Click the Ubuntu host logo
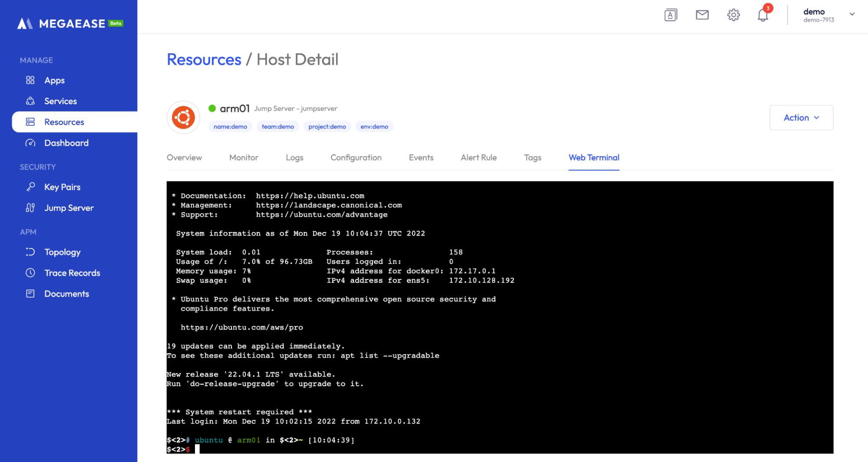 coord(183,118)
